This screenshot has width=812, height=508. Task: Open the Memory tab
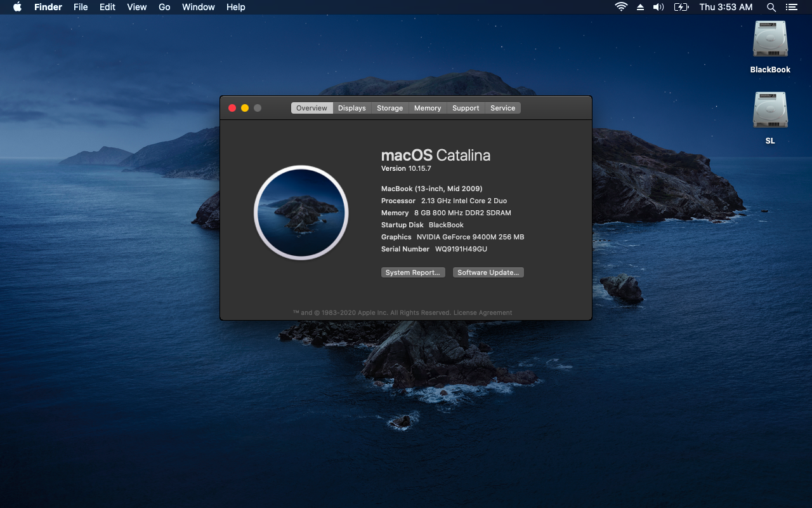coord(428,108)
